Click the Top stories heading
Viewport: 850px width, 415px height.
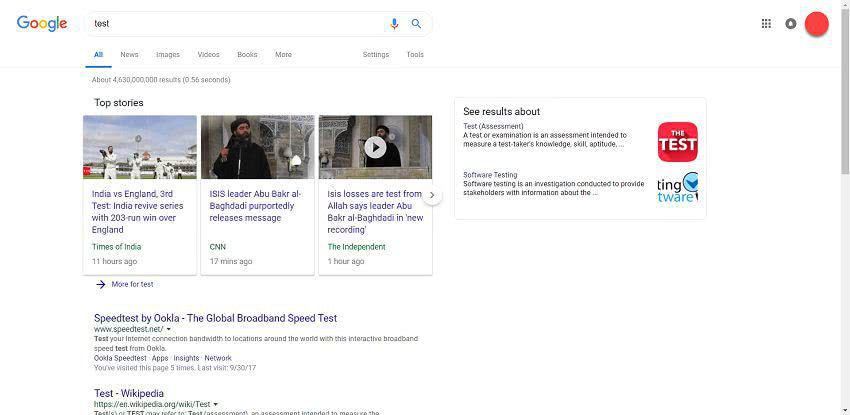119,102
